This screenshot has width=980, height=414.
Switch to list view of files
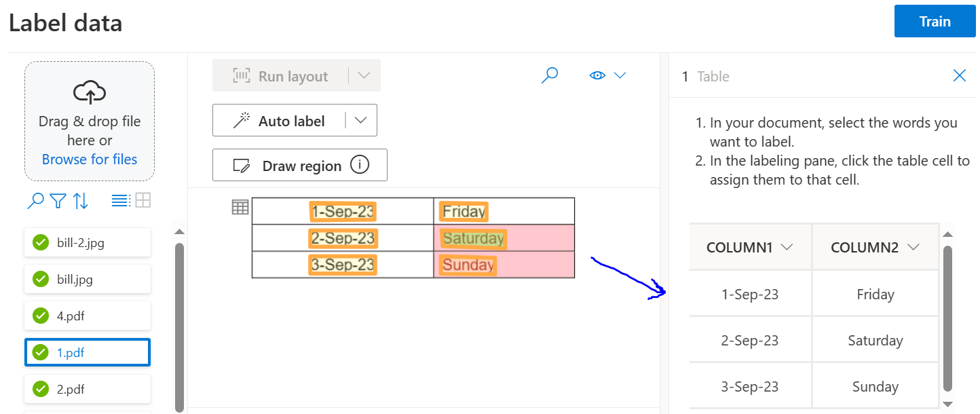tap(119, 200)
